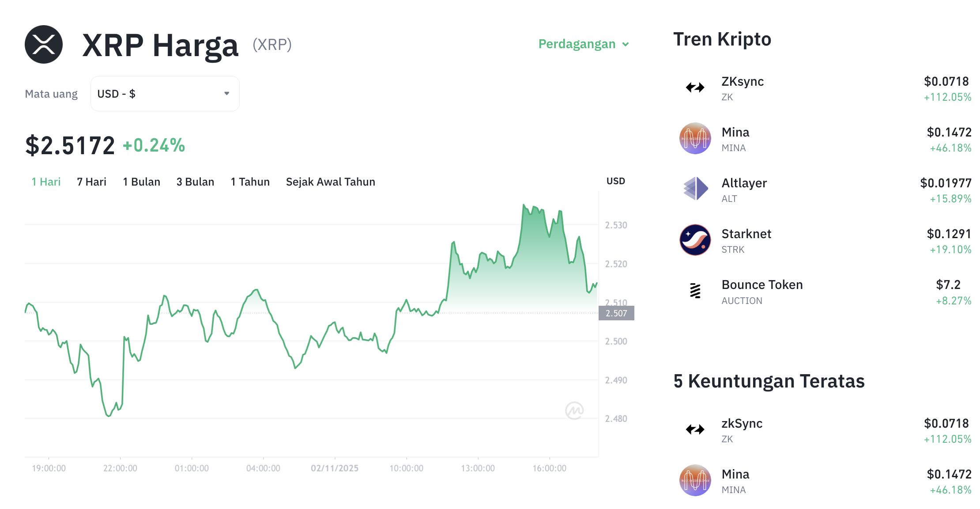The width and height of the screenshot is (980, 509).
Task: Click the CoinMarketCap watermark on the chart
Action: 575,410
